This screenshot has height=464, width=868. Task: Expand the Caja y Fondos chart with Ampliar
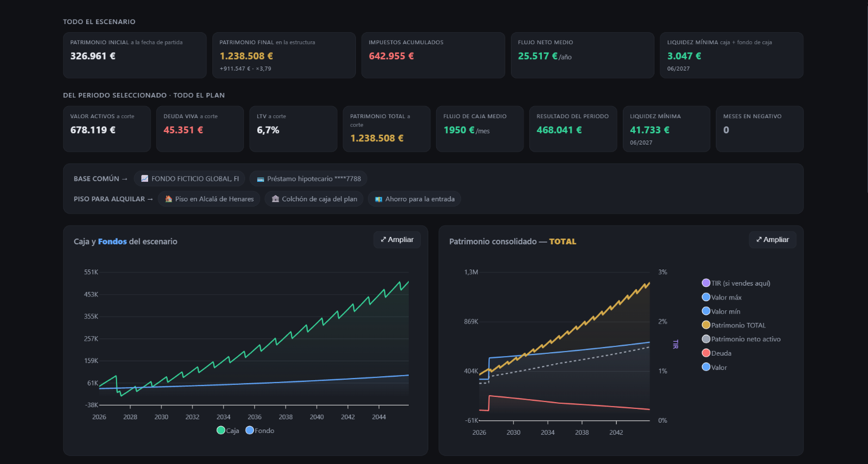coord(397,240)
